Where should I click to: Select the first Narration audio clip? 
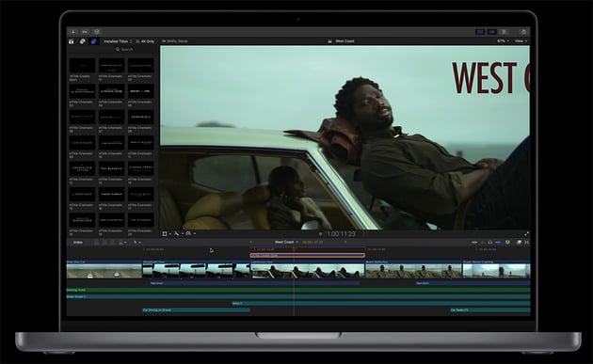point(254,283)
